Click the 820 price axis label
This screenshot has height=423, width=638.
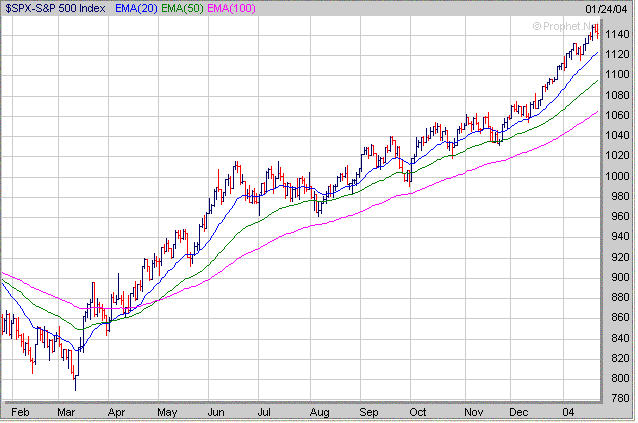620,358
